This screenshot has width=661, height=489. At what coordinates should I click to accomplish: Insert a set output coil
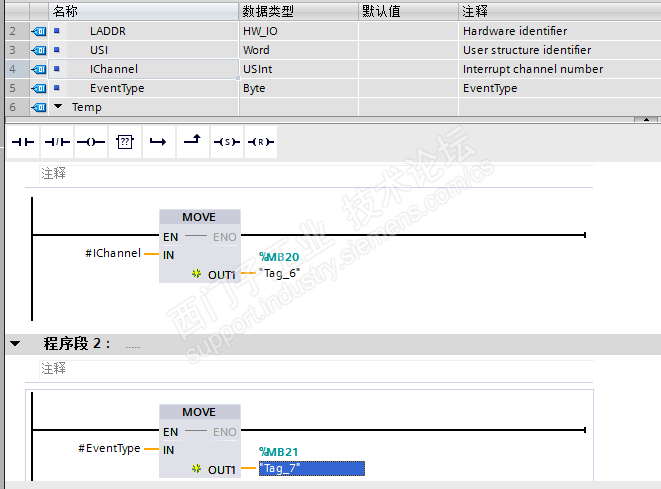(x=227, y=142)
